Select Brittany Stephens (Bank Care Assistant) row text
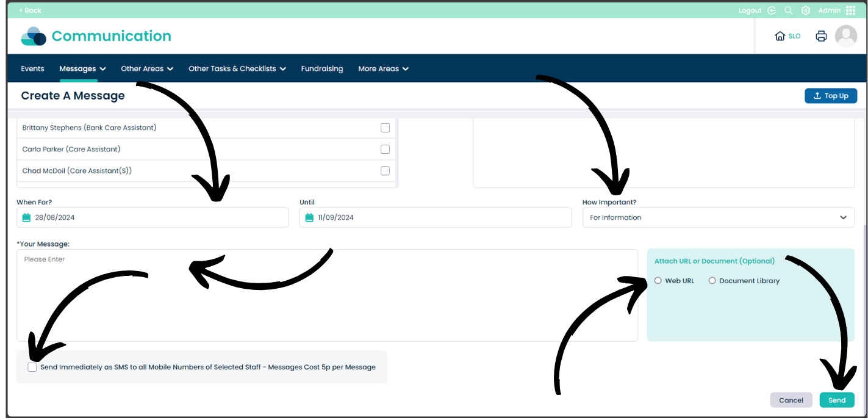Viewport: 868px width, 420px height. [89, 128]
